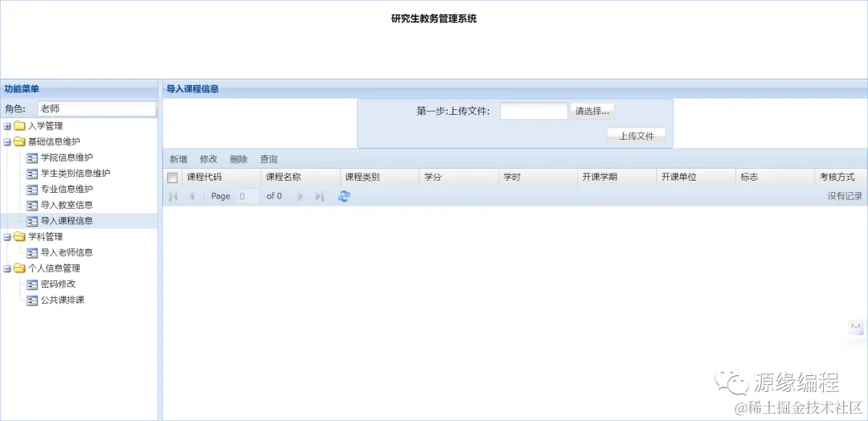The height and width of the screenshot is (421, 868).
Task: Click the 基础信息维护 folder icon
Action: tap(19, 141)
